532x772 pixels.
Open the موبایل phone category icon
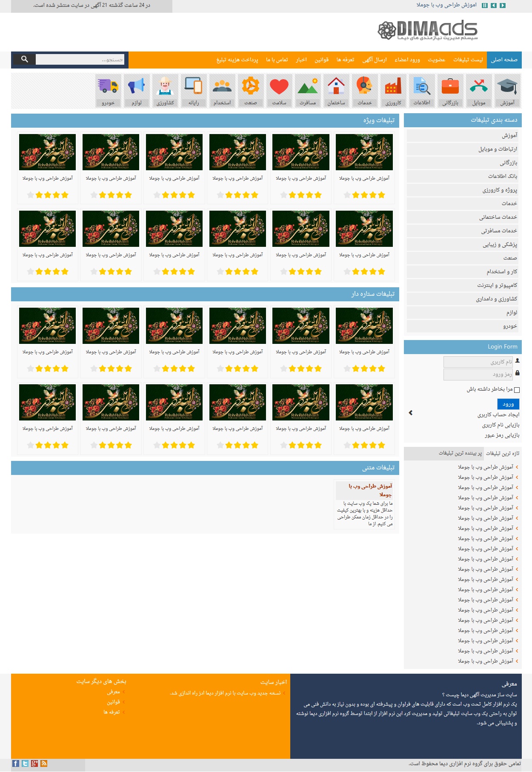[479, 86]
